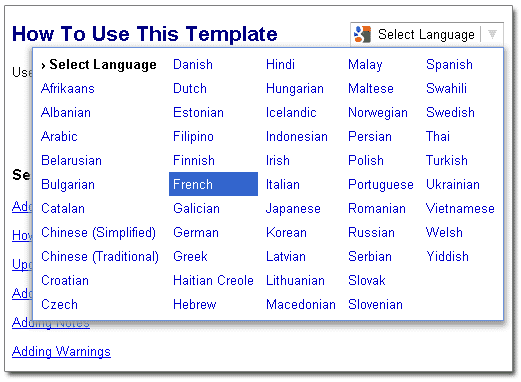This screenshot has width=521, height=382.
Task: Pick German from the language list
Action: [x=196, y=232]
